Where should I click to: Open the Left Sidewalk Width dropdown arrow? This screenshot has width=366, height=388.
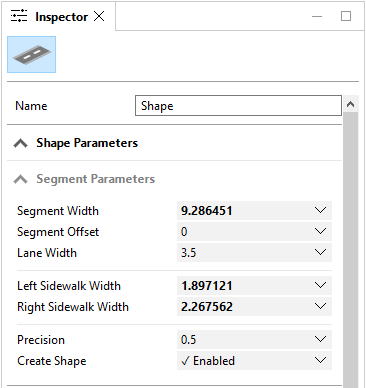point(320,285)
